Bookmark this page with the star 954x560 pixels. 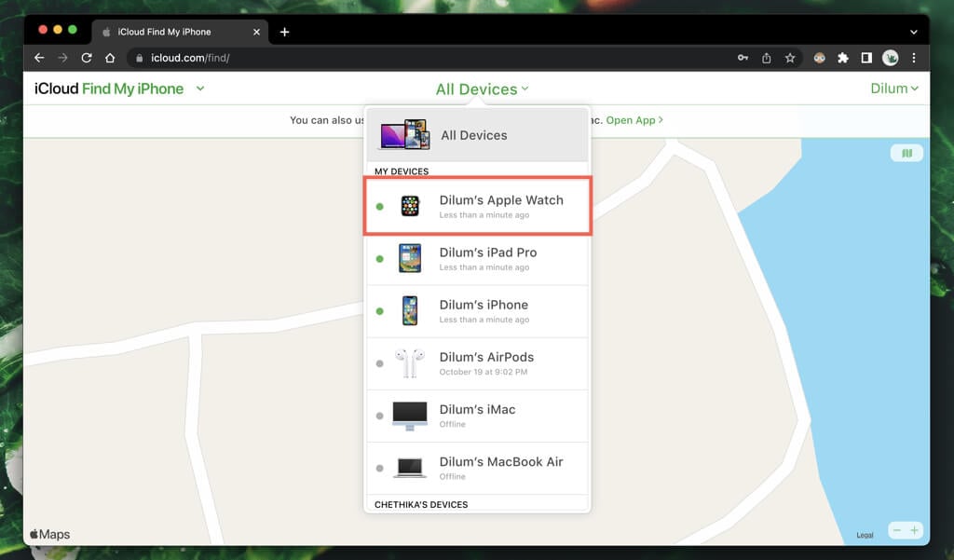[x=790, y=58]
